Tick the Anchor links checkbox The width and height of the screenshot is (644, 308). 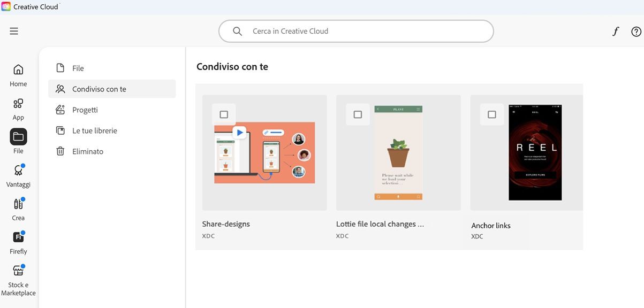[492, 114]
